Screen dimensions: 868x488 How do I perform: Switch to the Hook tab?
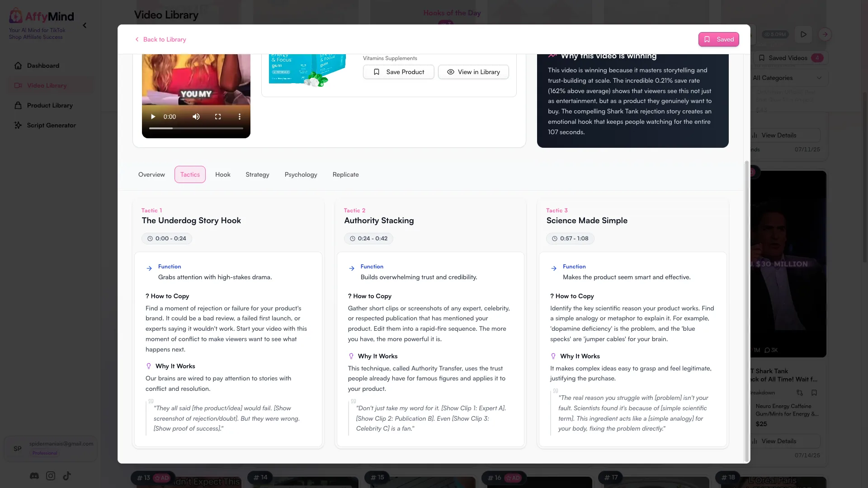(x=223, y=174)
